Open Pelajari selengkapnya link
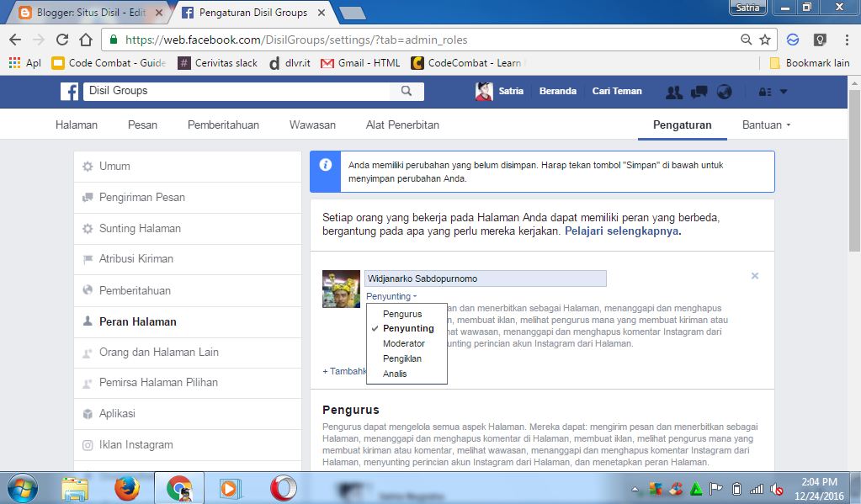The width and height of the screenshot is (861, 504). 623,231
